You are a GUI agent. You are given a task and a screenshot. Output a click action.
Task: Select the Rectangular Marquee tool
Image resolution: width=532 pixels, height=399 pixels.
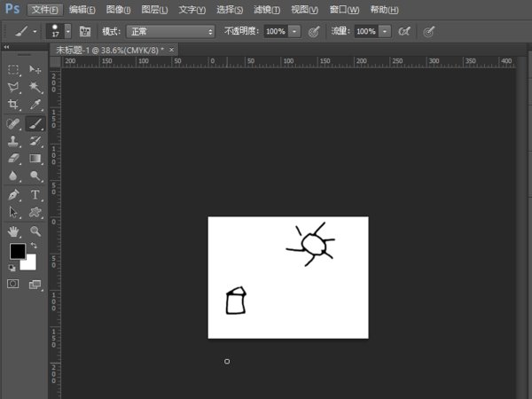pos(14,69)
